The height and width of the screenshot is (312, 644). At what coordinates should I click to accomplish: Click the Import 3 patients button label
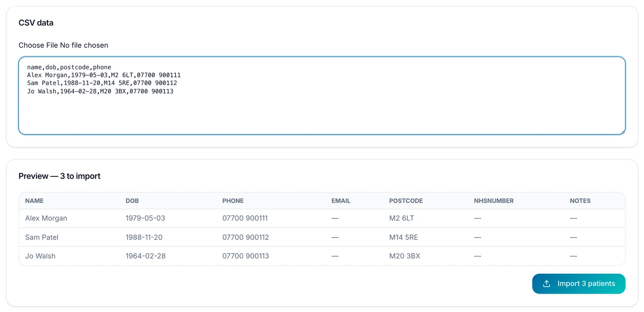coord(586,284)
